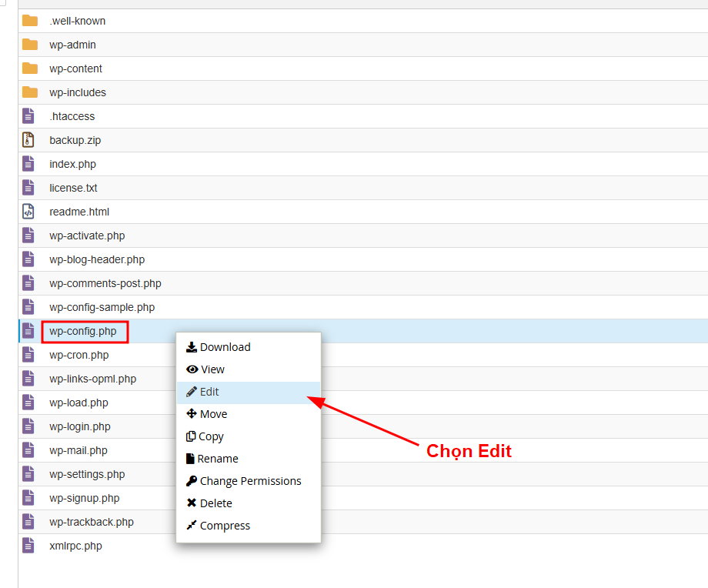Image resolution: width=708 pixels, height=588 pixels.
Task: Choose Rename from the context menu
Action: [249, 459]
